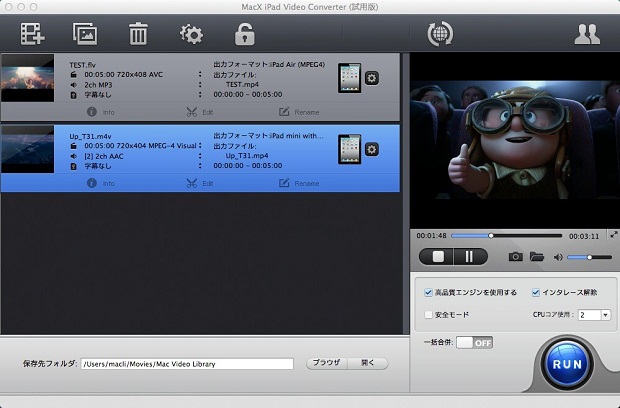The image size is (620, 408).
Task: Click the 開く open folder button
Action: [368, 363]
